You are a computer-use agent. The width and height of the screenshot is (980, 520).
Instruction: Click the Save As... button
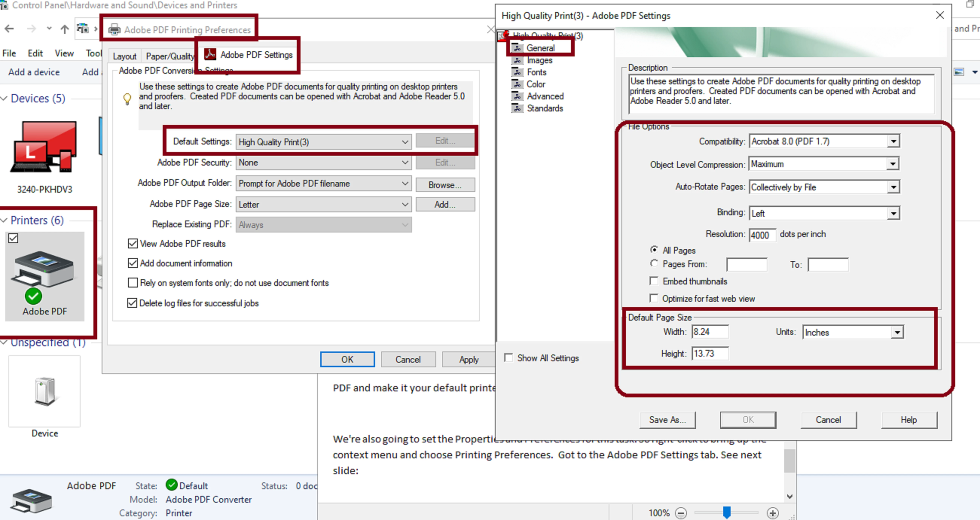[667, 420]
